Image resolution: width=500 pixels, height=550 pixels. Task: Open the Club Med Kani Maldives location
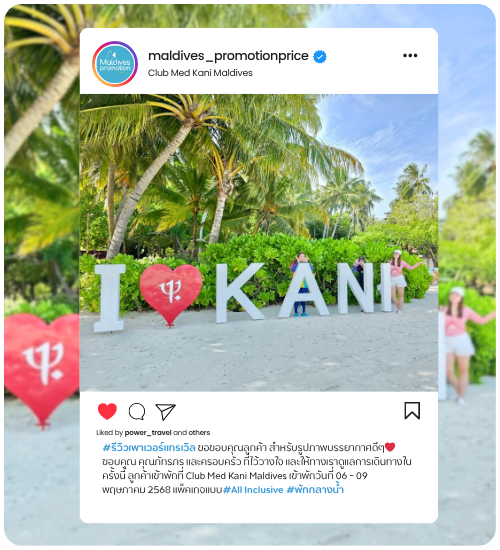(200, 73)
